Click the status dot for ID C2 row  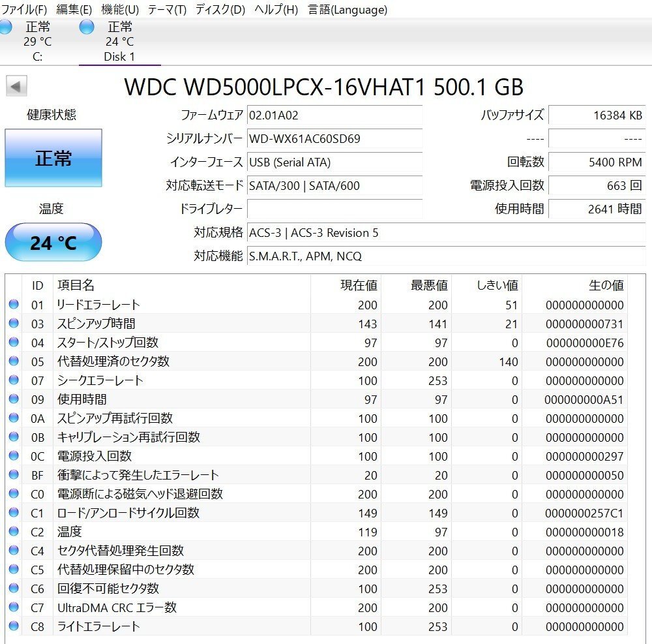point(14,531)
